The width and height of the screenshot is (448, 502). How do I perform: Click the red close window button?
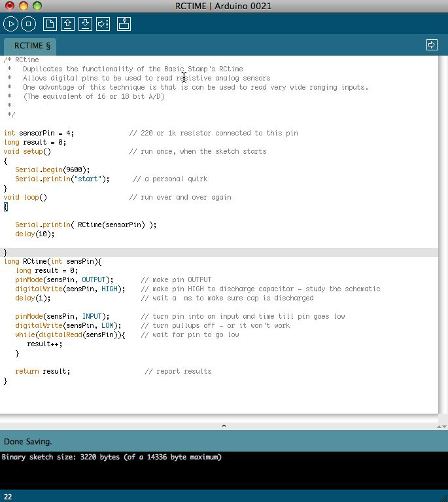10,6
